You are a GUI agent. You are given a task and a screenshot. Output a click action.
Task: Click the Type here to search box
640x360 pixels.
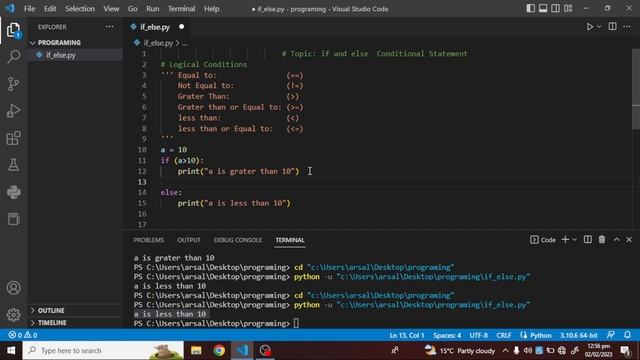[x=103, y=351]
